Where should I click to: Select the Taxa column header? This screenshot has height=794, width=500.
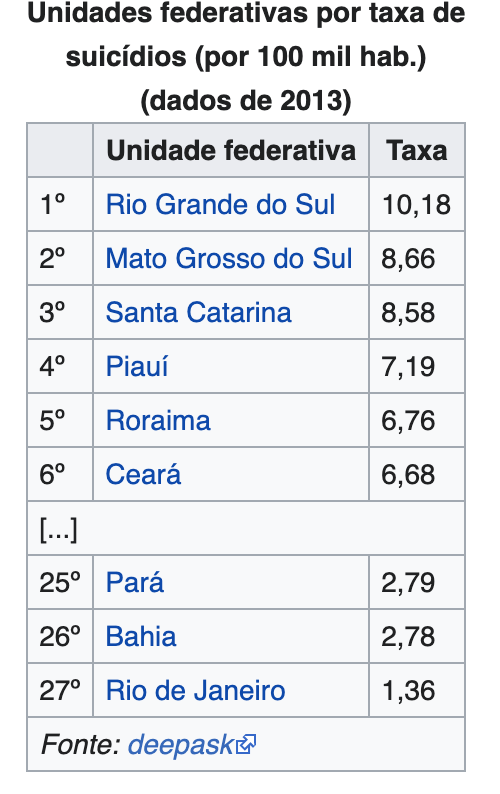417,150
